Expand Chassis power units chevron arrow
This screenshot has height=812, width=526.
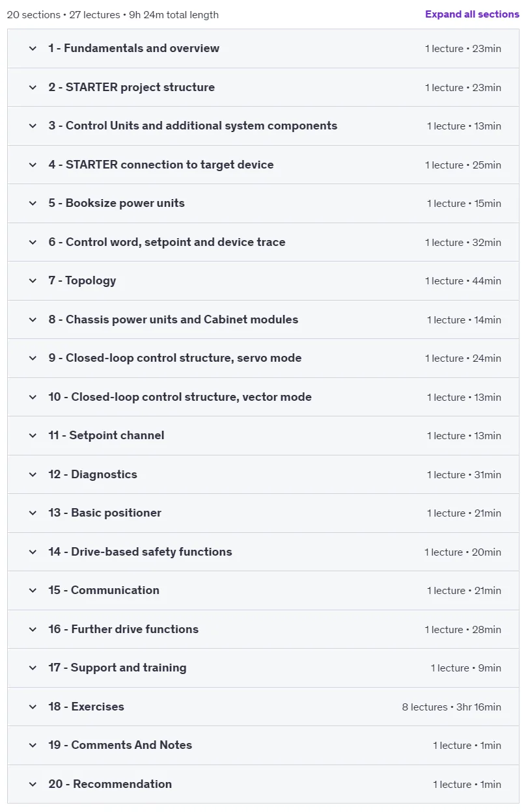point(33,319)
